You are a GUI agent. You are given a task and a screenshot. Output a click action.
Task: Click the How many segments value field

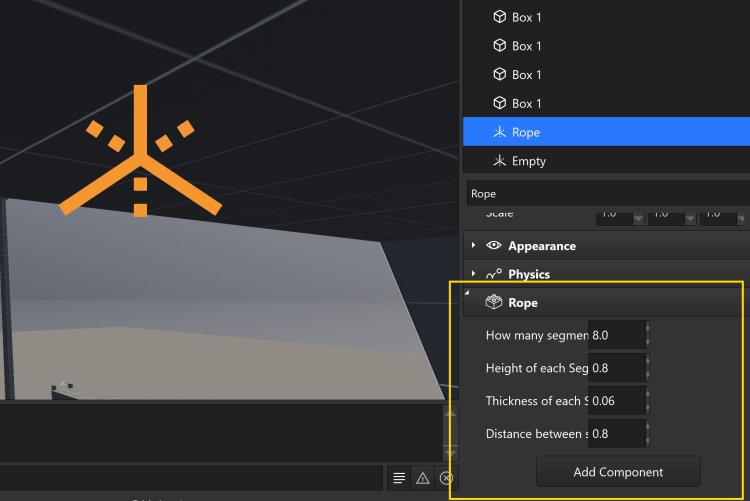coord(615,336)
